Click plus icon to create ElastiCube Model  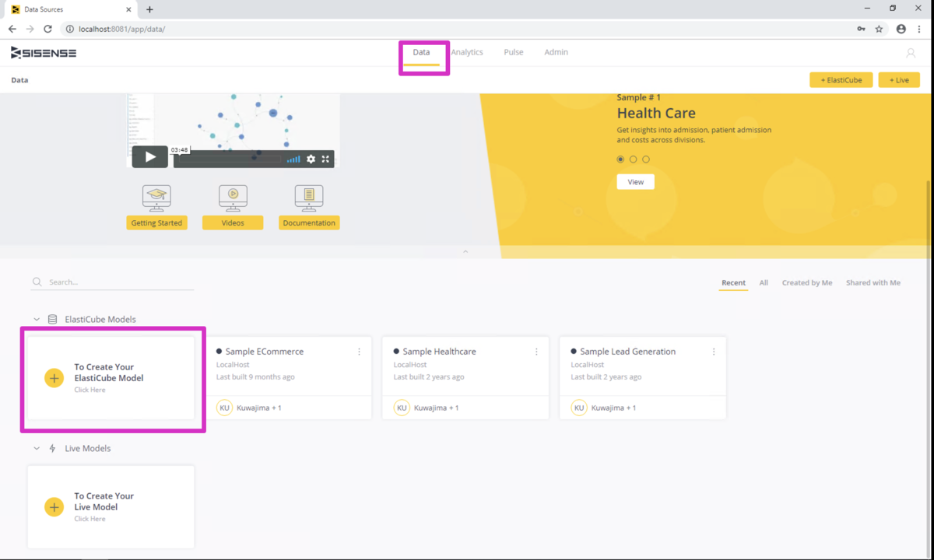[54, 378]
